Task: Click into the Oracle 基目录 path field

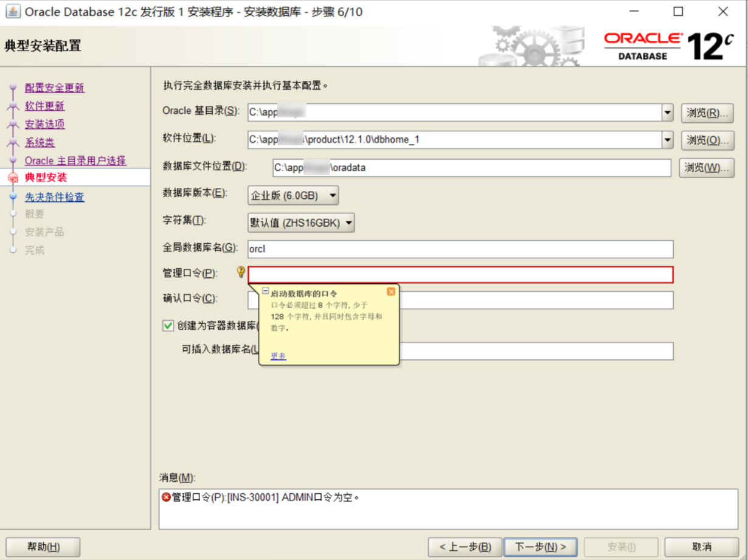Action: (455, 112)
